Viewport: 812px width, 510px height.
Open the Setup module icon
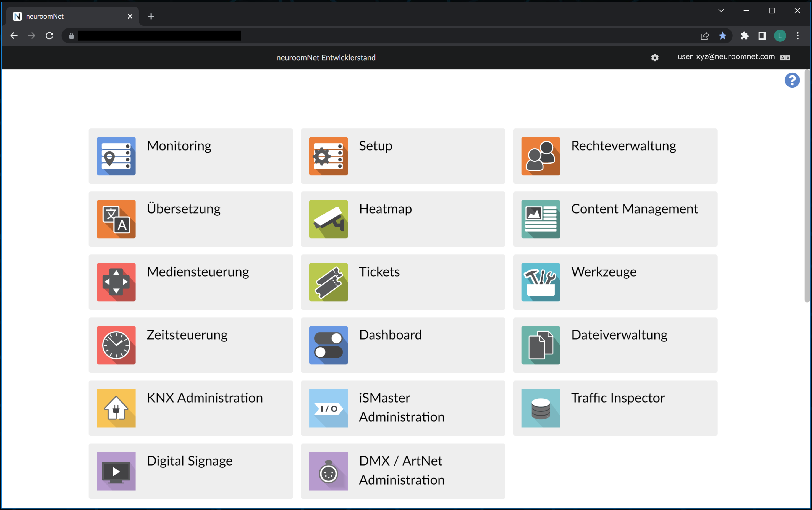(x=328, y=156)
